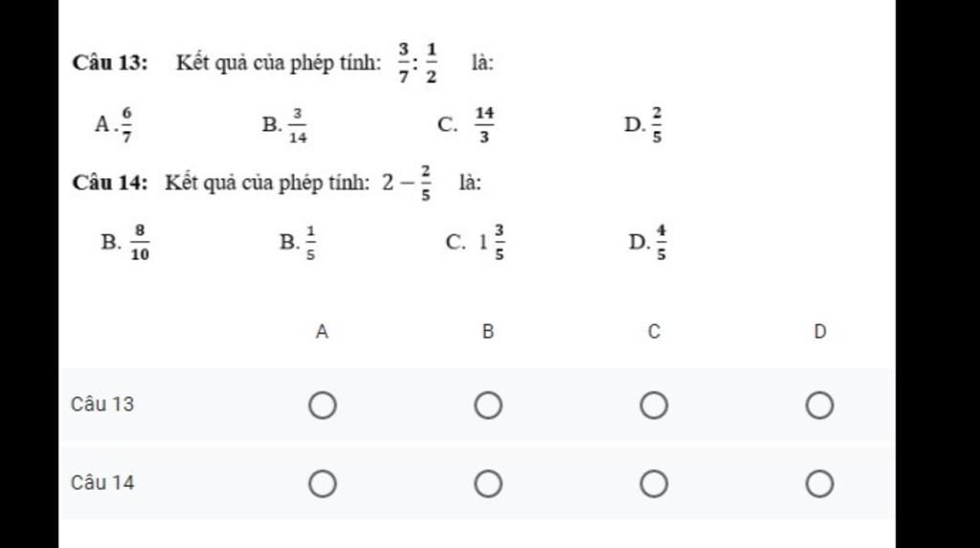The width and height of the screenshot is (980, 548).
Task: Click the column header D
Action: coord(819,332)
